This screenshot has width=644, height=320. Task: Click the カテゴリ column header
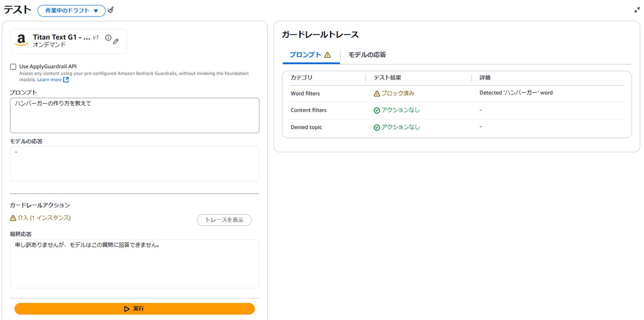pos(301,77)
